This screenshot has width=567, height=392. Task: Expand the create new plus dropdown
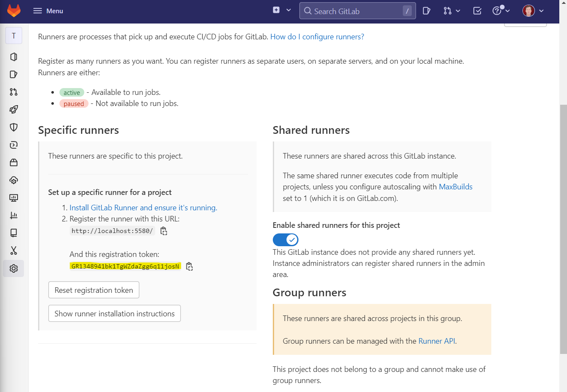tap(282, 10)
